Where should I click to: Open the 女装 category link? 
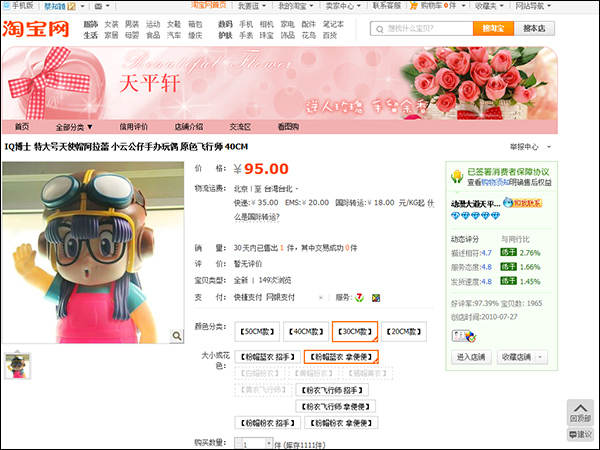coord(111,24)
